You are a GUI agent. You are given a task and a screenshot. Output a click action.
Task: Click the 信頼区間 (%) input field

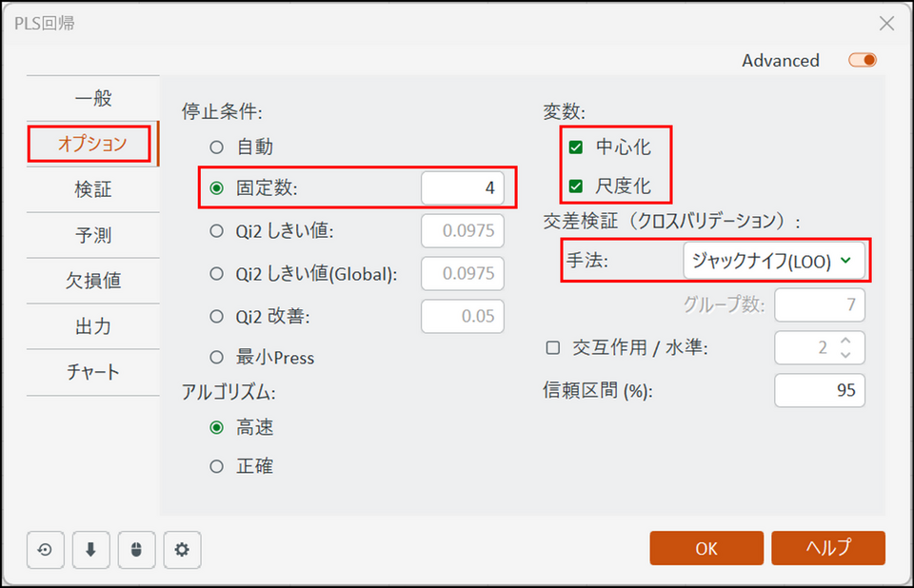click(x=819, y=390)
